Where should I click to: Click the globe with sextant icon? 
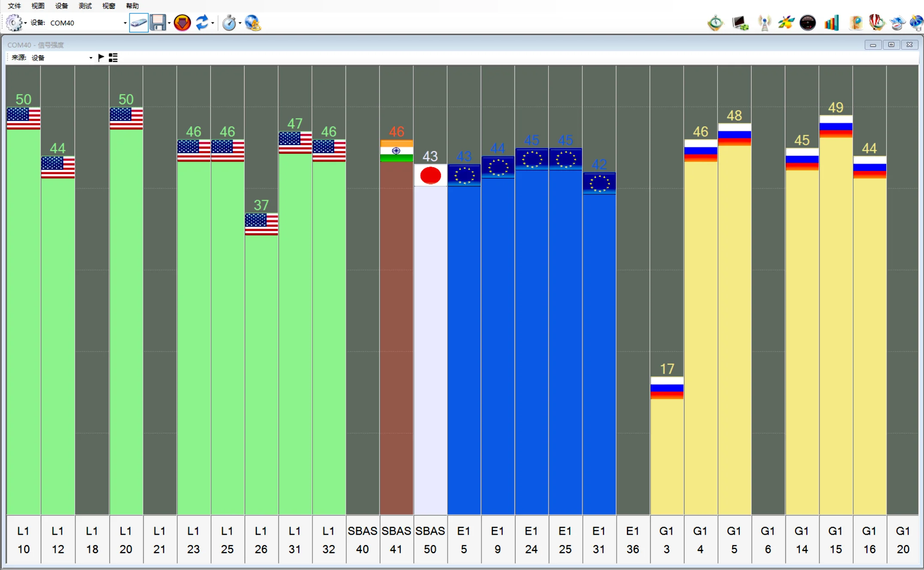click(253, 23)
